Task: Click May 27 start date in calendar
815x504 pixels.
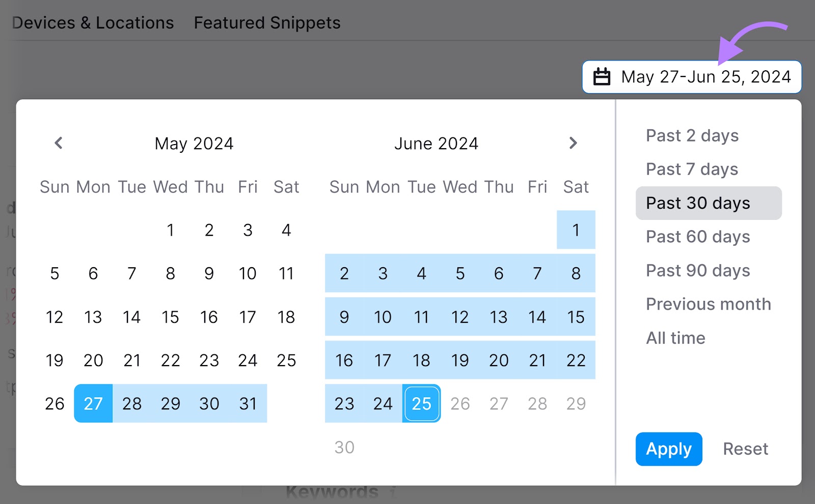Action: pyautogui.click(x=93, y=404)
